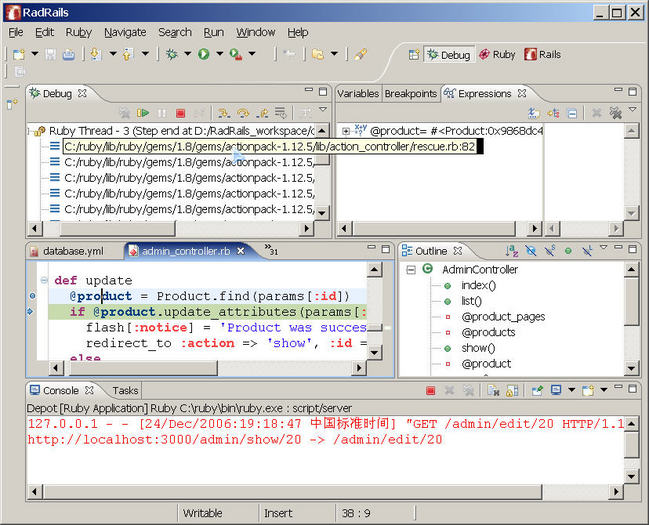Viewport: 649px width, 525px height.
Task: Switch to the Ruby perspective button
Action: tap(497, 55)
